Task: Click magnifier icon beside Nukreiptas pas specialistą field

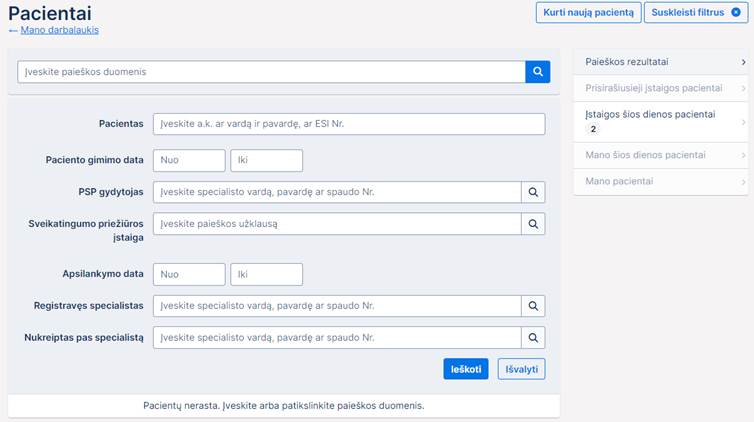Action: click(533, 338)
